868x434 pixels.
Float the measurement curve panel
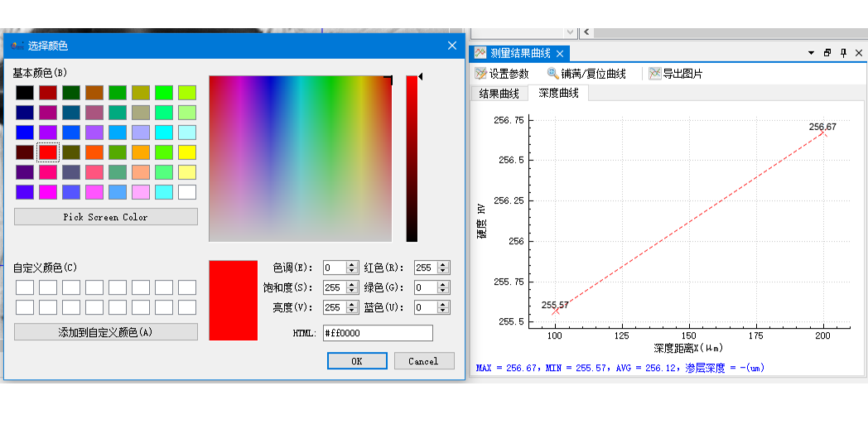tap(827, 53)
